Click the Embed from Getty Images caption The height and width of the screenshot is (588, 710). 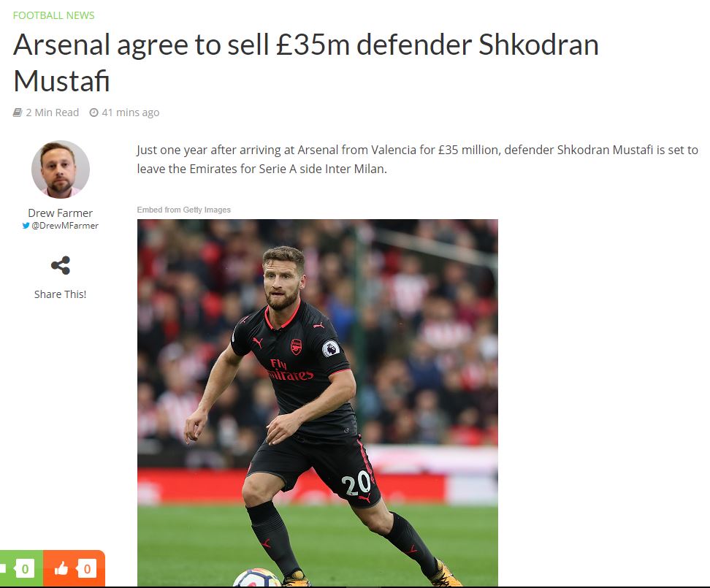pyautogui.click(x=184, y=210)
